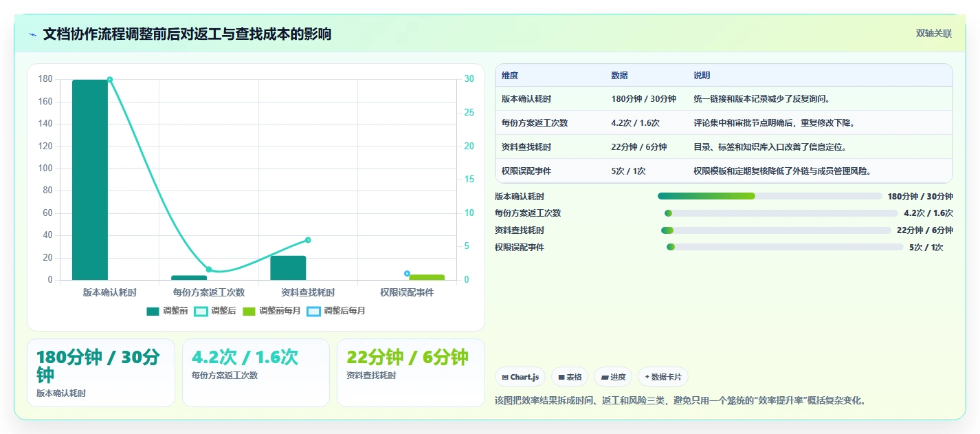Click the Chart.js tag

(520, 377)
